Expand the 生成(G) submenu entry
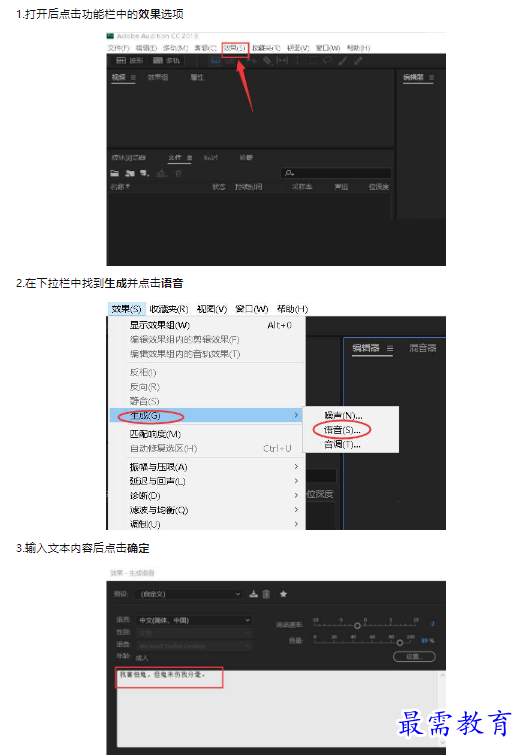520x755 pixels. pos(206,416)
